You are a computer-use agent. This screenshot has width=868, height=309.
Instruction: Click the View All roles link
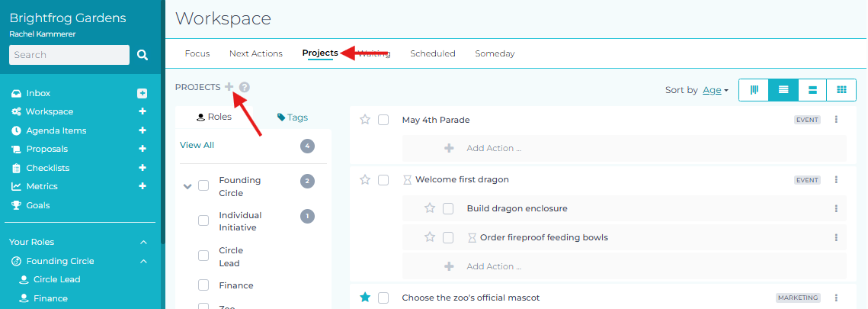[x=197, y=145]
